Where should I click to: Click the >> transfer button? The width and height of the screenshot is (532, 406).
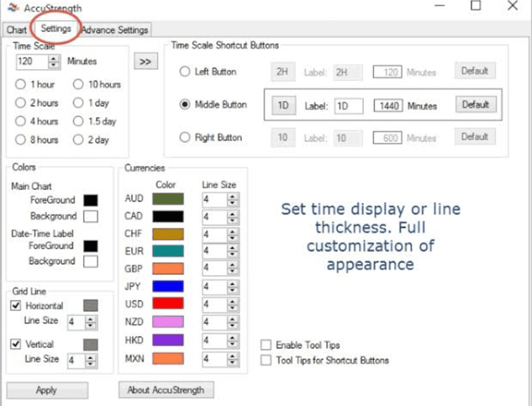point(145,61)
